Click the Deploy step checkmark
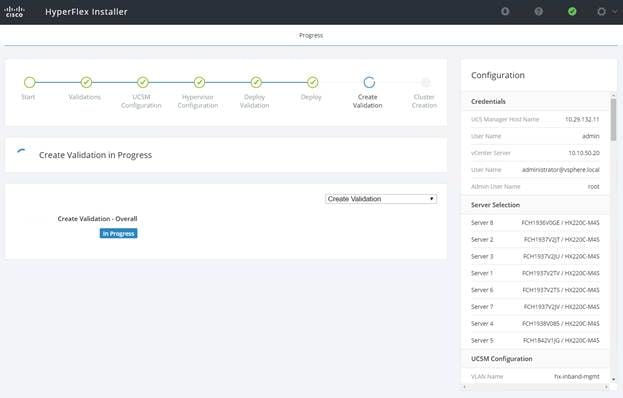Viewport: 623px width, 398px height. point(313,82)
